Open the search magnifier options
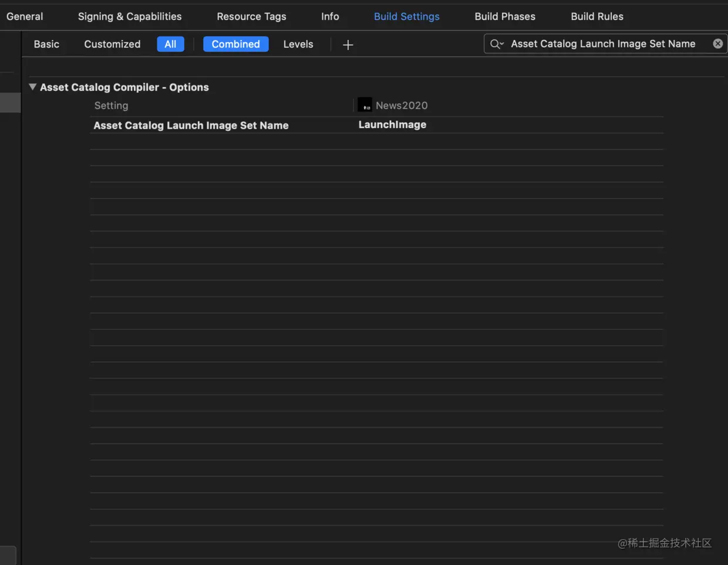Viewport: 728px width, 565px height. (497, 44)
